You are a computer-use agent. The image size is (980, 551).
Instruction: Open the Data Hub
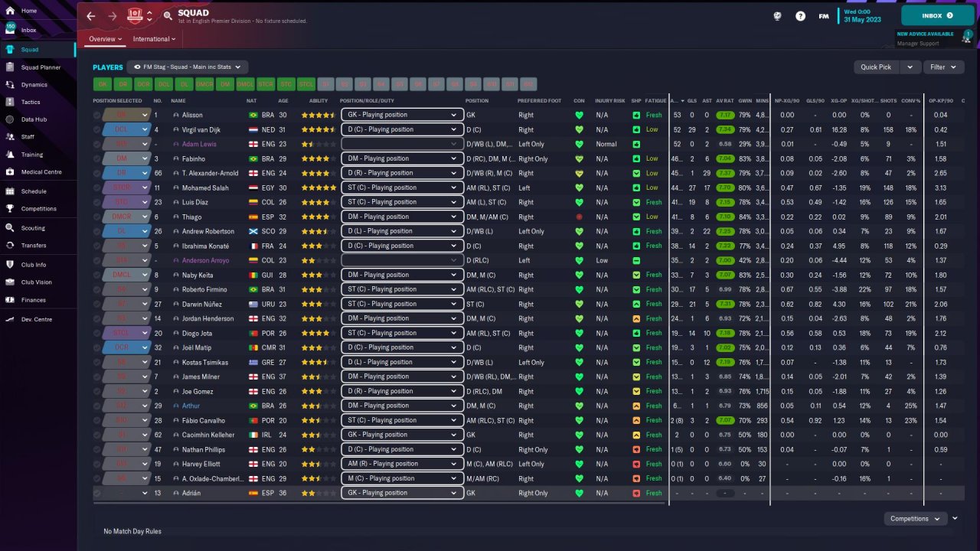(34, 119)
